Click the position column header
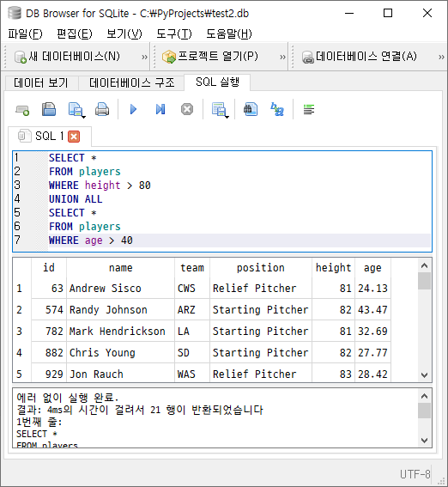 (x=261, y=267)
